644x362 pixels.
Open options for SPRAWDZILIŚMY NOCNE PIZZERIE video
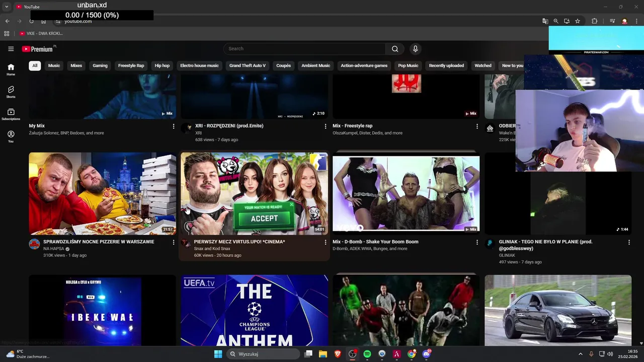pyautogui.click(x=174, y=242)
